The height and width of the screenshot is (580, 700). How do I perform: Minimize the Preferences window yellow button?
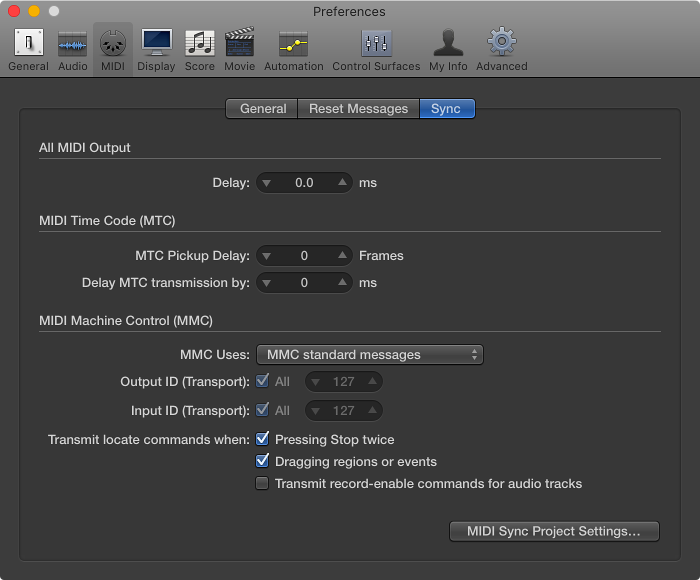[x=34, y=11]
